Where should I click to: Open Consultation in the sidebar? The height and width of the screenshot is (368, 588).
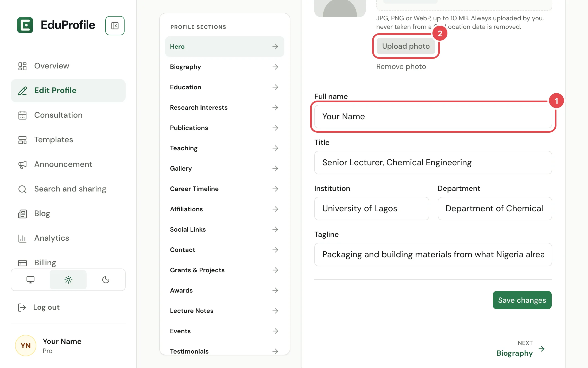(x=68, y=115)
